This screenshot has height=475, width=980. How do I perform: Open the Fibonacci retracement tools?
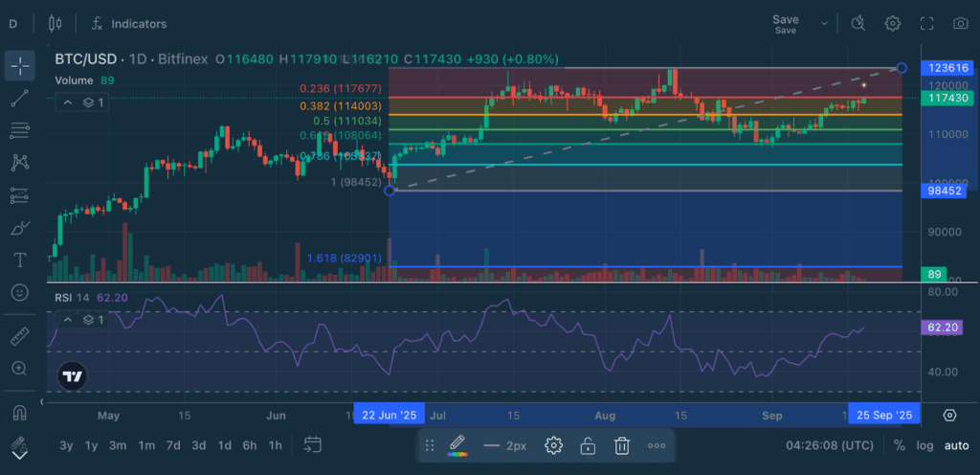click(x=20, y=130)
